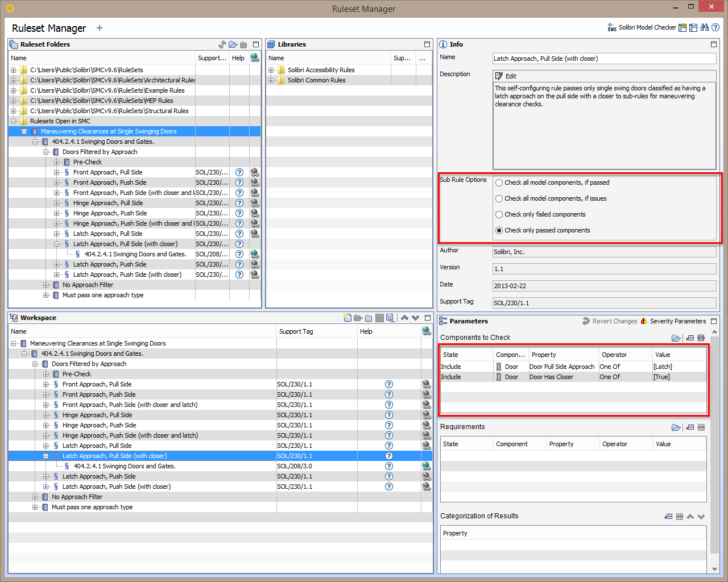
Task: Open help via top-right question mark icon
Action: click(715, 27)
